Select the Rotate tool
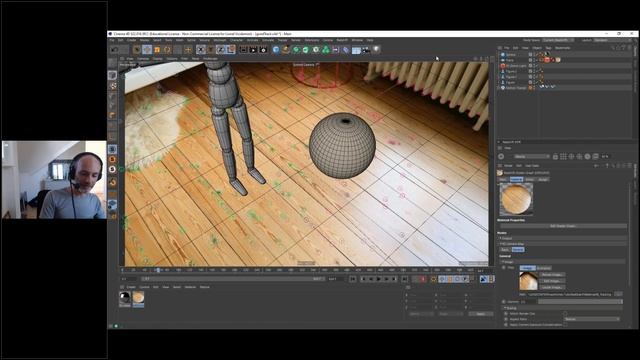Viewport: 640px width, 360px height. 167,50
